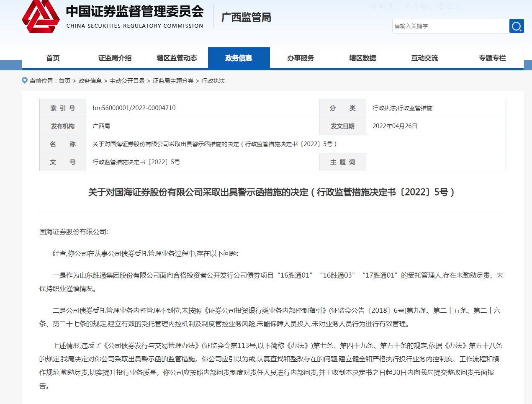Viewport: 532px width, 404px height.
Task: Click the 中国证券监督管理委员会 site title
Action: coord(135,11)
